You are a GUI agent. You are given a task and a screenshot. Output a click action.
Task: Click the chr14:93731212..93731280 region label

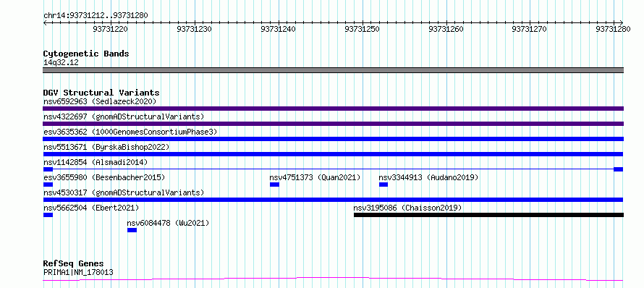pyautogui.click(x=96, y=15)
